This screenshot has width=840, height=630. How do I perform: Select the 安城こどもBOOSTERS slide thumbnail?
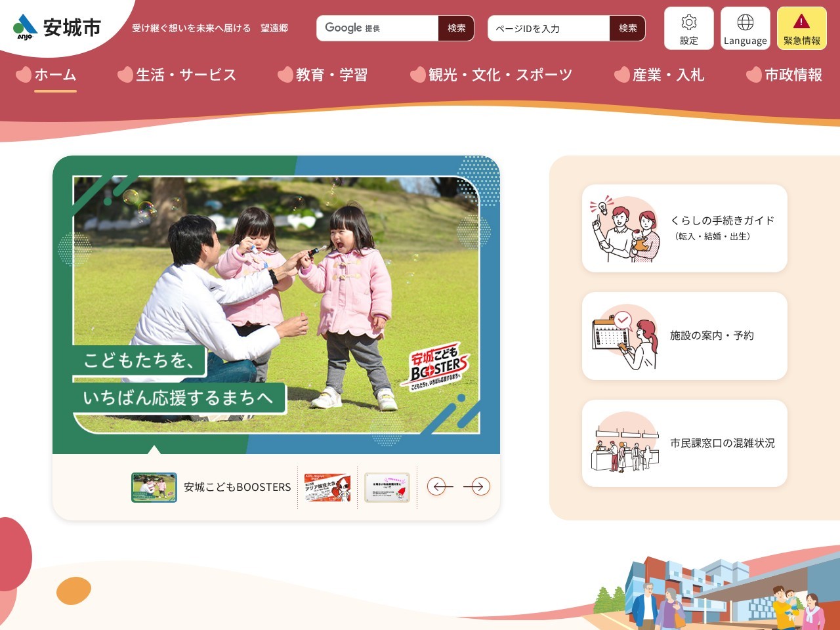point(154,487)
